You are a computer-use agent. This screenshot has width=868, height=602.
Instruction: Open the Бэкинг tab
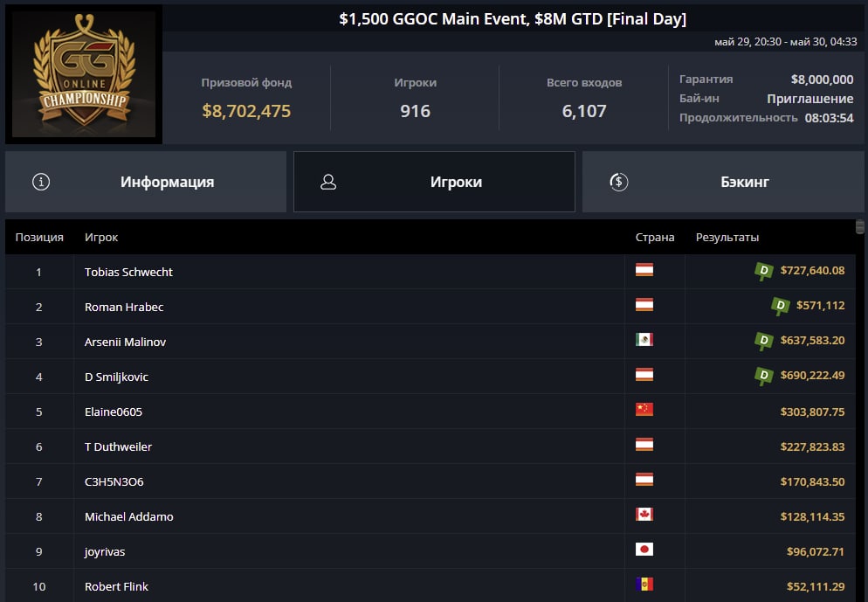[x=723, y=182]
